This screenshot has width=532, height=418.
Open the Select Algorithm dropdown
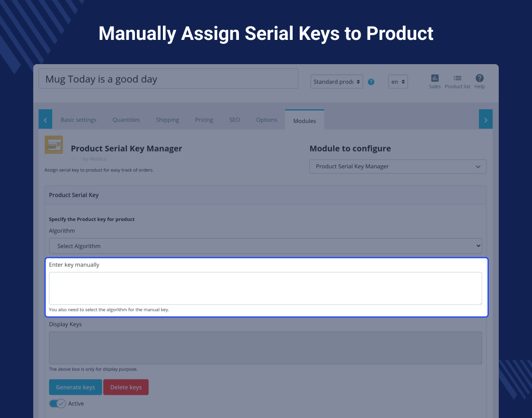(x=266, y=246)
